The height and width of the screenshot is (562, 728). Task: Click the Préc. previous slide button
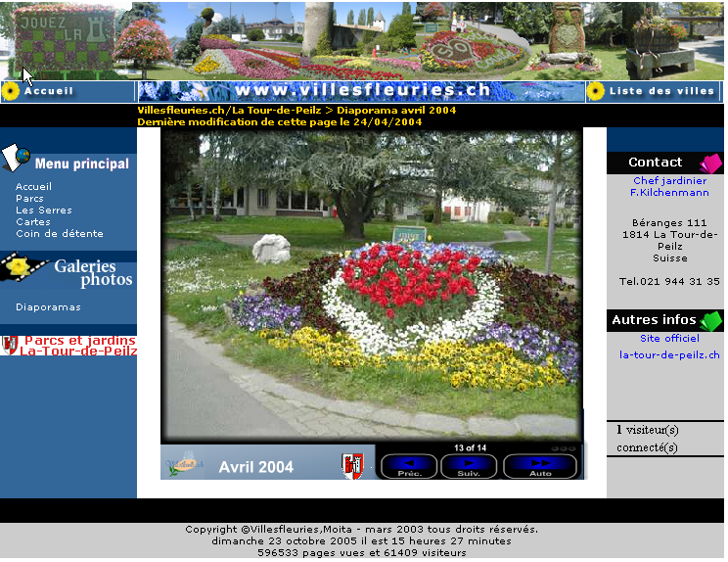pyautogui.click(x=409, y=466)
